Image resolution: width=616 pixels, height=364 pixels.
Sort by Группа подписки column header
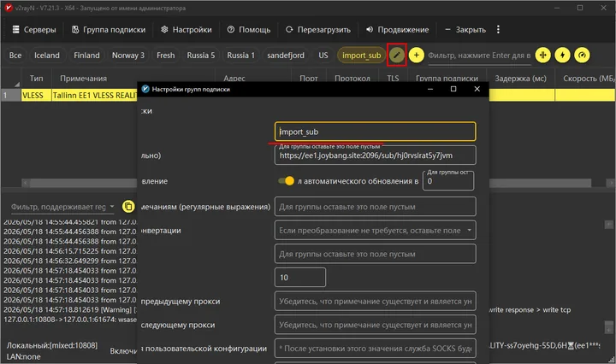[x=447, y=79]
